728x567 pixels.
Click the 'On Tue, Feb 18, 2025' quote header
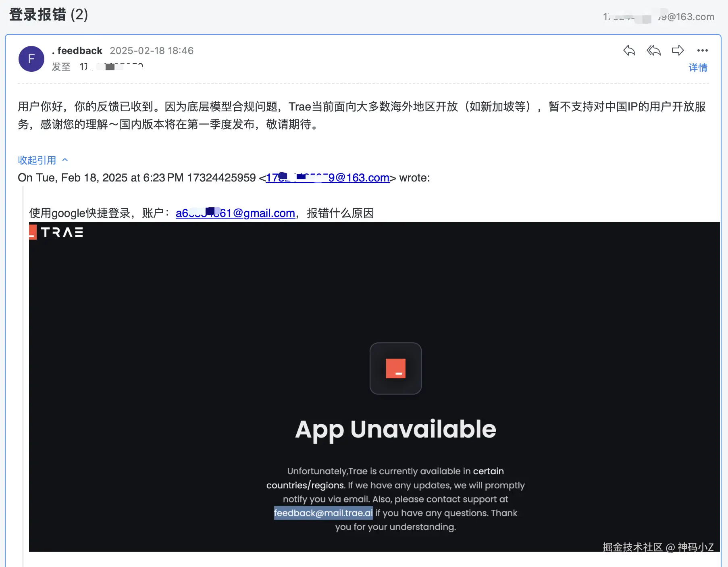coord(224,178)
